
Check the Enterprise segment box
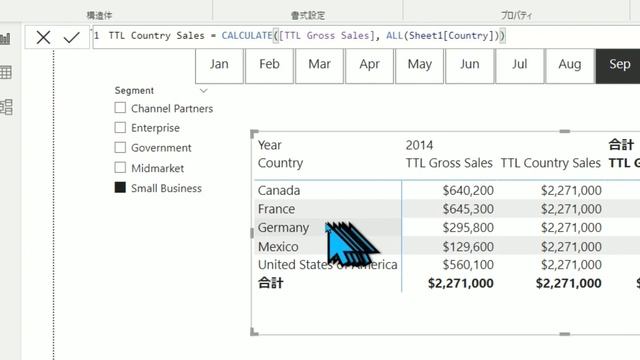click(120, 127)
